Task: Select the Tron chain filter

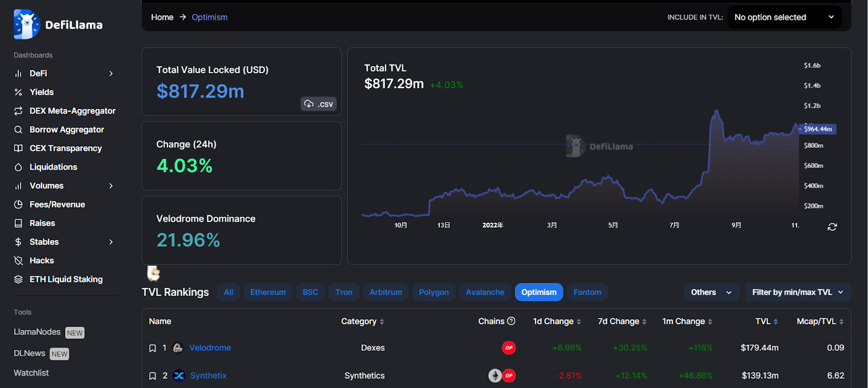Action: pyautogui.click(x=344, y=292)
